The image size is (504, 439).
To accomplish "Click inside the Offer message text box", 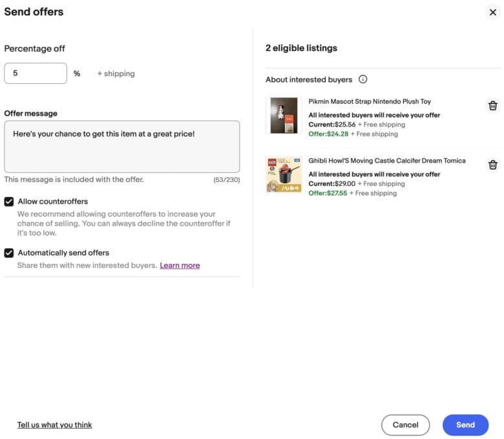I will [121, 147].
